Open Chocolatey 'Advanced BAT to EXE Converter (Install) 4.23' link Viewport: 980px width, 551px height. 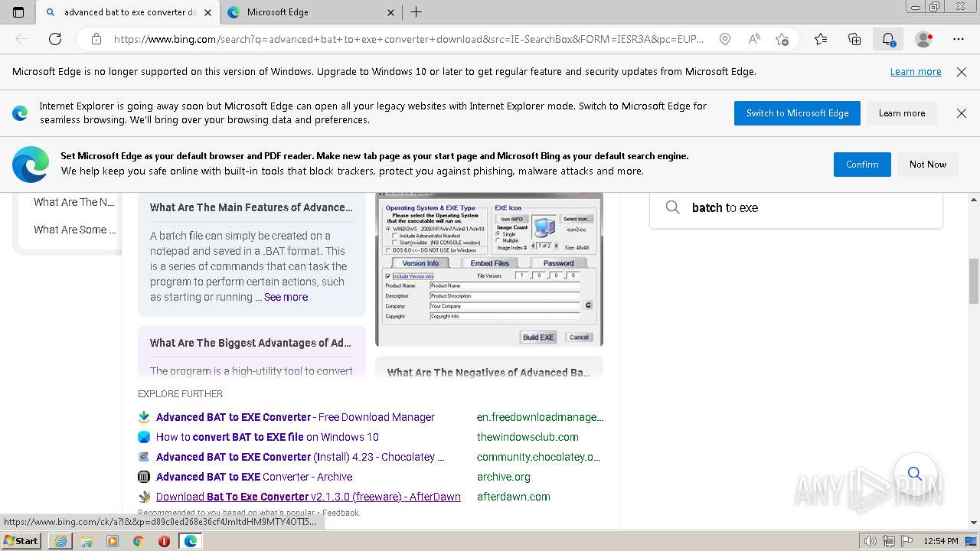click(x=300, y=457)
